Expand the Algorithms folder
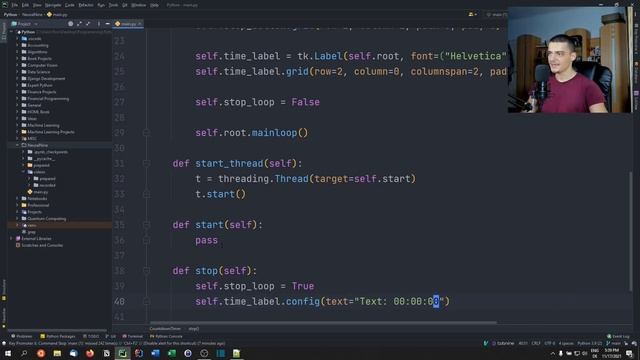The image size is (640, 360). coord(18,52)
